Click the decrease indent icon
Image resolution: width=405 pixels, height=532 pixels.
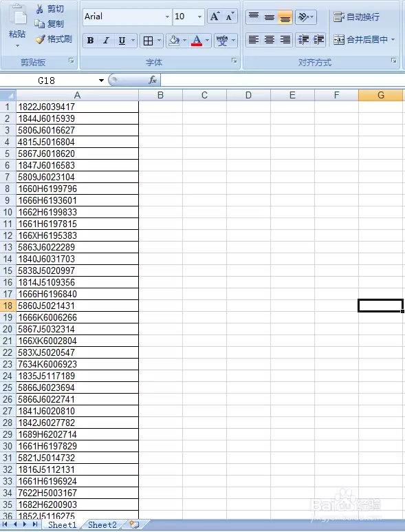303,40
